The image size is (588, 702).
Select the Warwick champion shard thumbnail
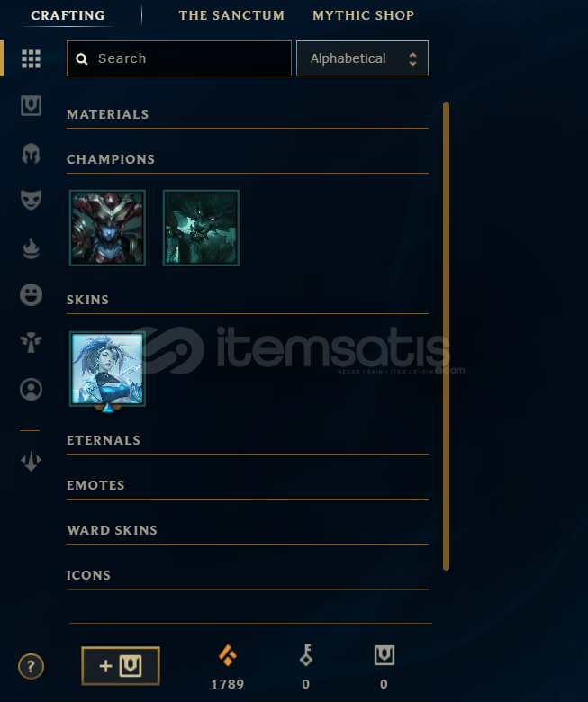[x=201, y=228]
